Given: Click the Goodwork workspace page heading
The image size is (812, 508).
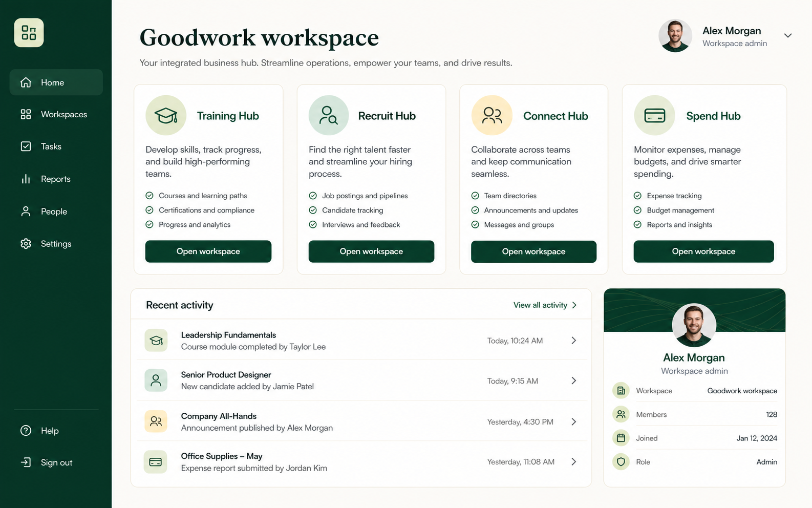Looking at the screenshot, I should click(259, 38).
